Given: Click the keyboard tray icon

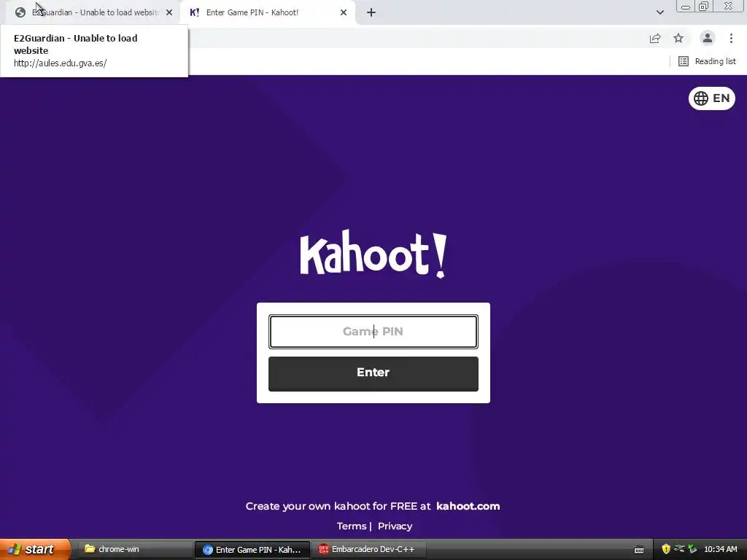Looking at the screenshot, I should point(639,550).
